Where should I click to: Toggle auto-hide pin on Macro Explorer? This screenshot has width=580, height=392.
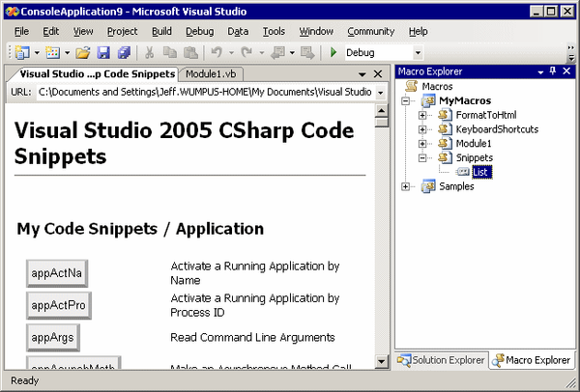click(553, 70)
